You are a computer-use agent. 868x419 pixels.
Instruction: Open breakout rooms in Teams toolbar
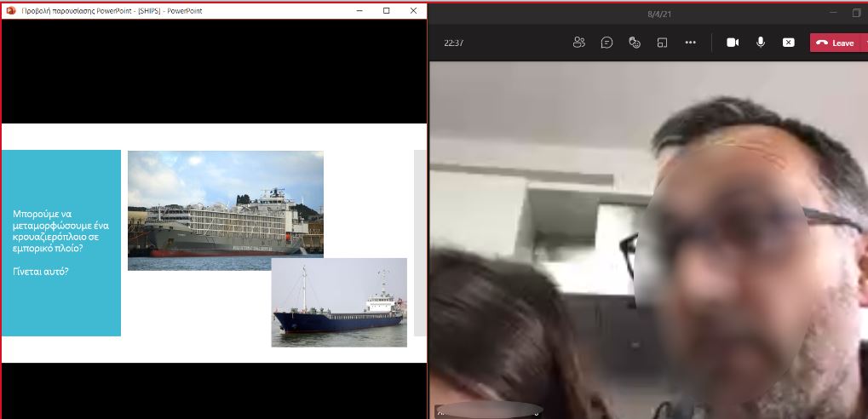pyautogui.click(x=662, y=43)
